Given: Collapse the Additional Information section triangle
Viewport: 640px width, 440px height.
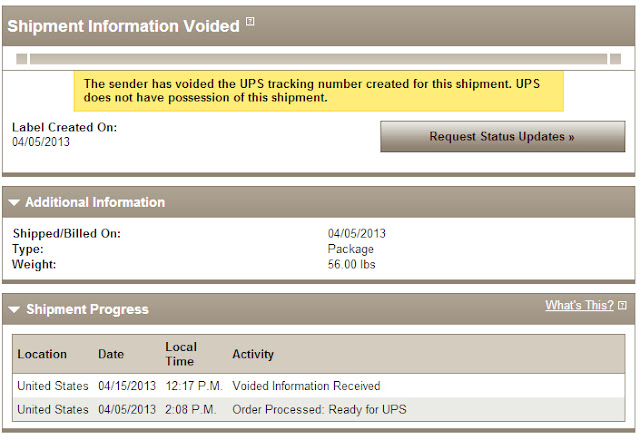Looking at the screenshot, I should (x=14, y=203).
